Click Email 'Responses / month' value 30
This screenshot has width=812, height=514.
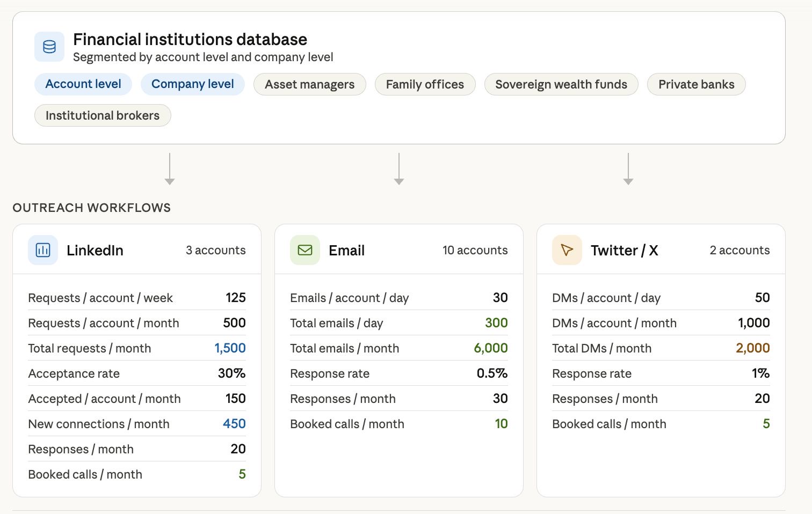(501, 399)
